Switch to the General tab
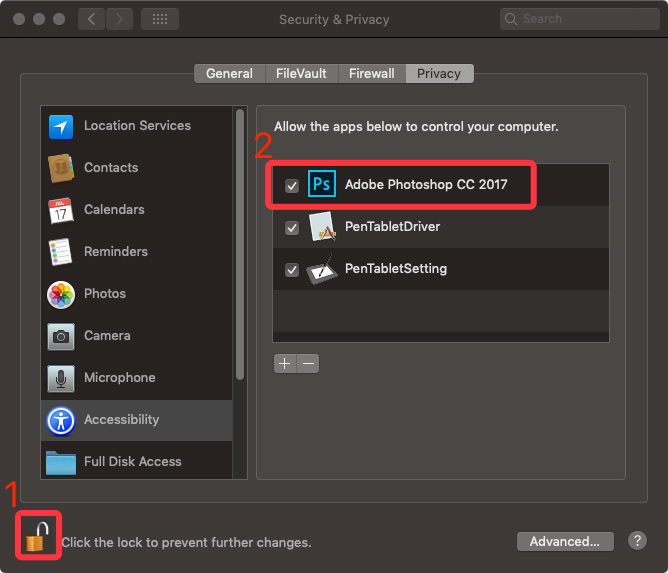 [230, 74]
